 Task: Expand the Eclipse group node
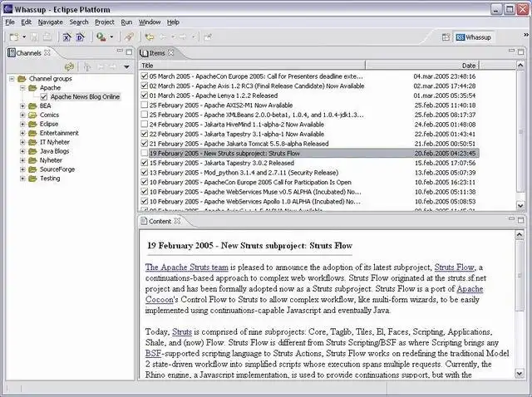22,124
